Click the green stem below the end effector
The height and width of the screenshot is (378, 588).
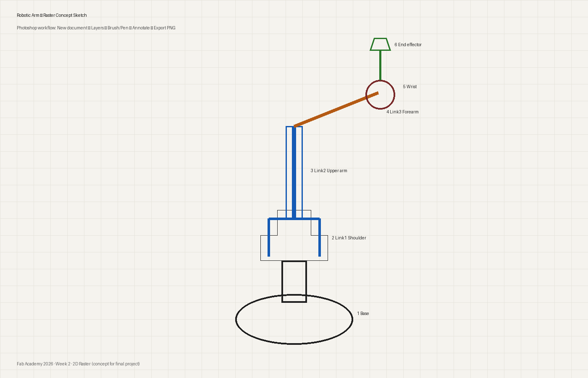click(380, 65)
